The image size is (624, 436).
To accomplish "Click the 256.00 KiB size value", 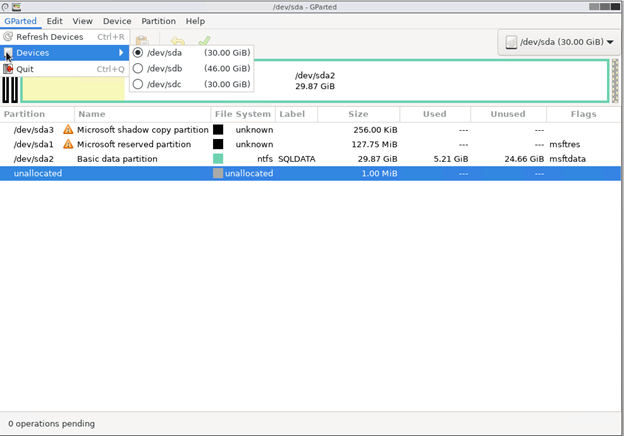I will [x=375, y=130].
